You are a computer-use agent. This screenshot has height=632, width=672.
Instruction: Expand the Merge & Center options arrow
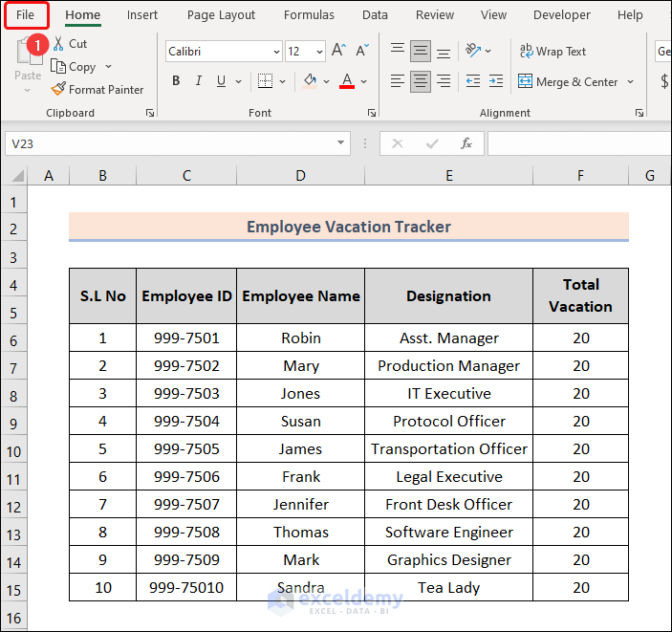click(630, 81)
